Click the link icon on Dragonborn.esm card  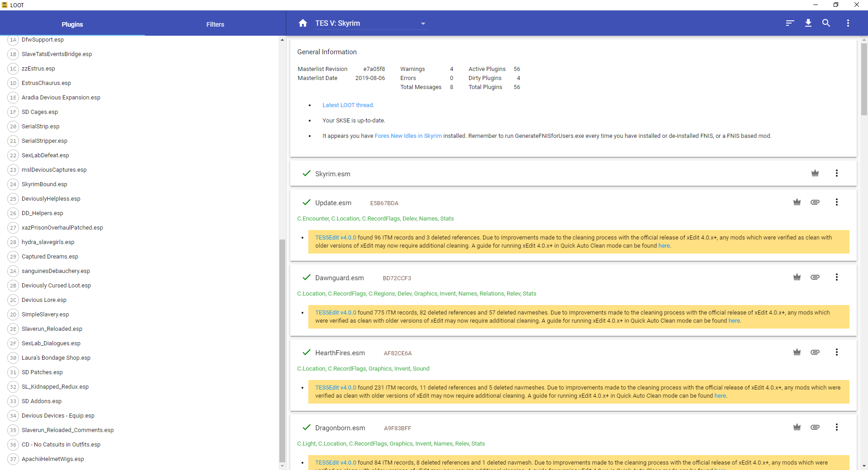[x=815, y=427]
